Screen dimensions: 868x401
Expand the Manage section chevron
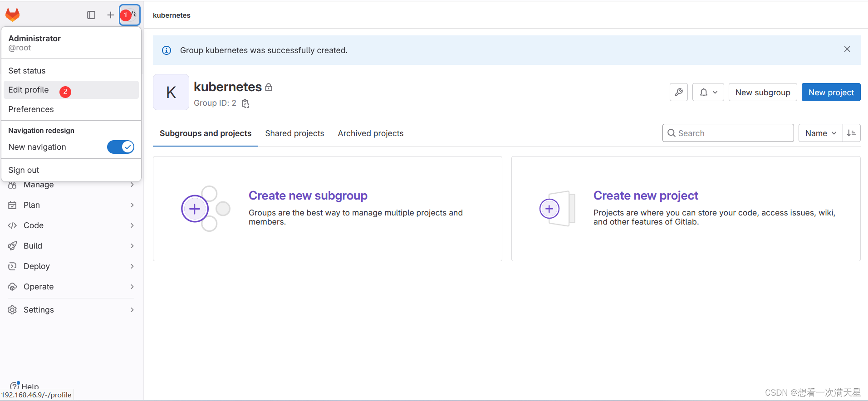tap(132, 185)
